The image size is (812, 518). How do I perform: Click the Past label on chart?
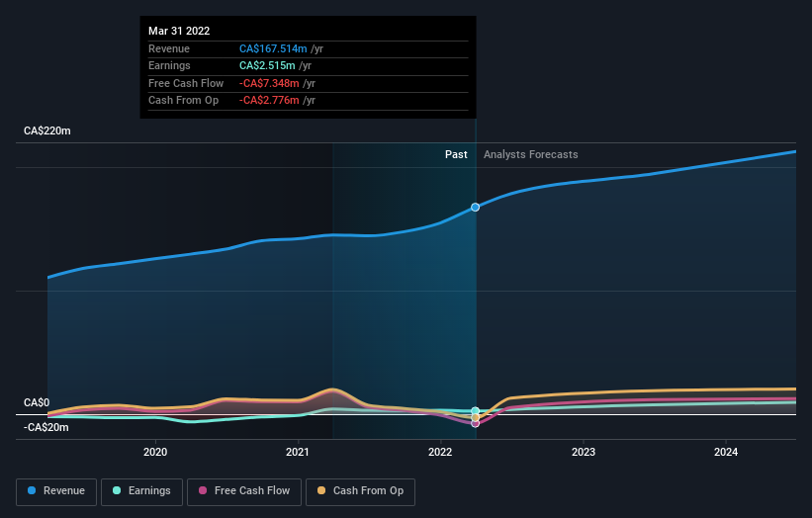456,154
